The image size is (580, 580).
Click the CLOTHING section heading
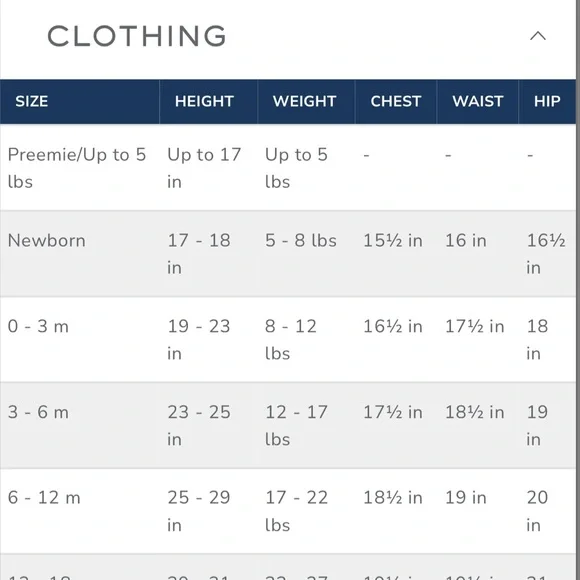point(137,36)
